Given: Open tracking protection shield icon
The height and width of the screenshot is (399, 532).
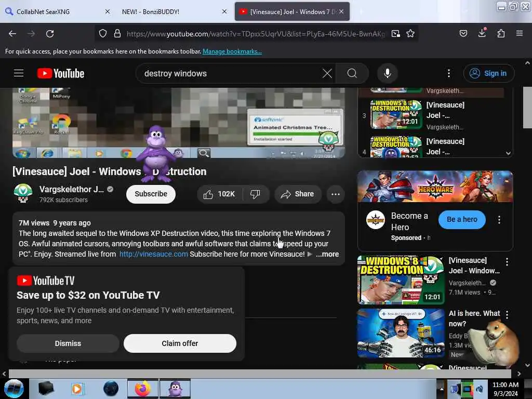Looking at the screenshot, I should click(x=103, y=33).
